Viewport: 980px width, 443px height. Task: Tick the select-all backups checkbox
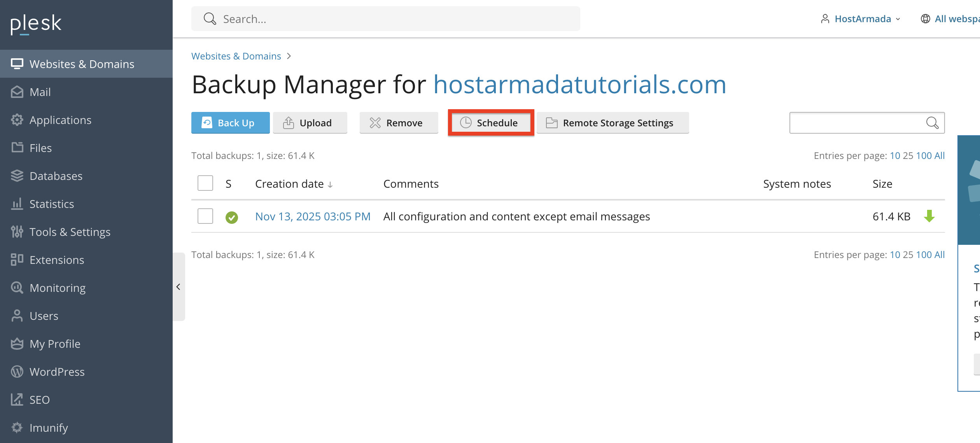205,183
